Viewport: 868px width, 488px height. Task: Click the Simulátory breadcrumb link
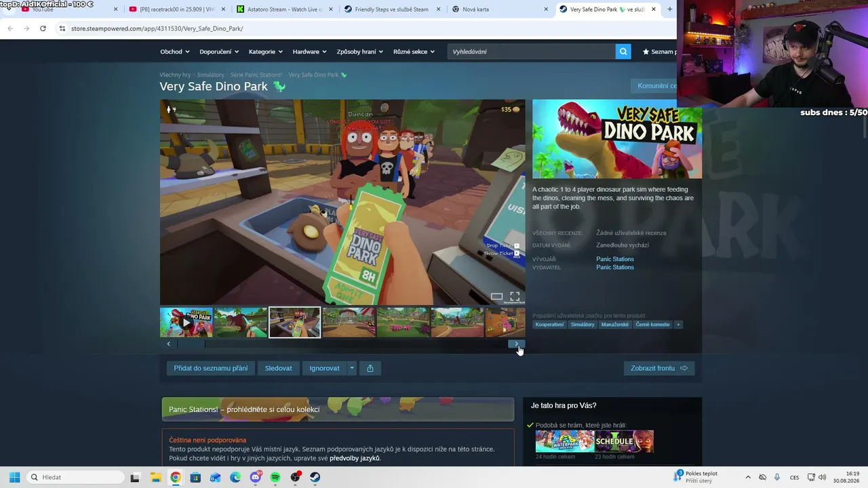coord(210,75)
